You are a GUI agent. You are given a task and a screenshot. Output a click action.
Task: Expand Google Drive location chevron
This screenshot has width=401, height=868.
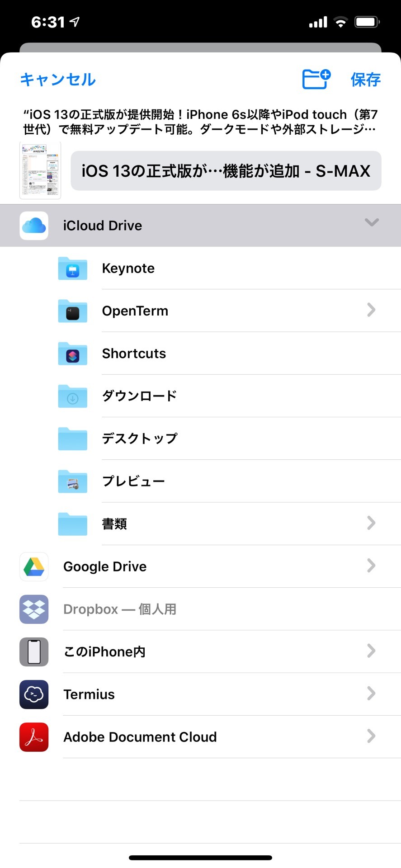tap(371, 566)
